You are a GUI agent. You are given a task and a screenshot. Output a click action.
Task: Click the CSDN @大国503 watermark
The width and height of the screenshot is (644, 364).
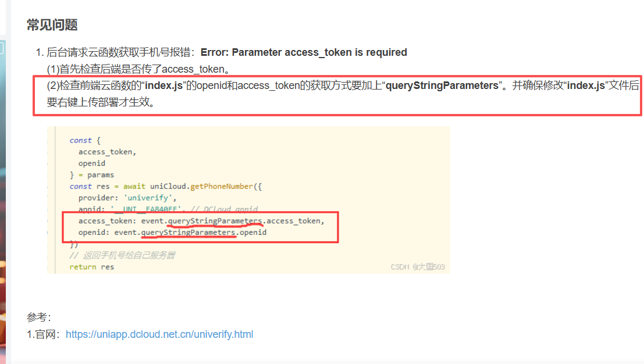pyautogui.click(x=417, y=267)
